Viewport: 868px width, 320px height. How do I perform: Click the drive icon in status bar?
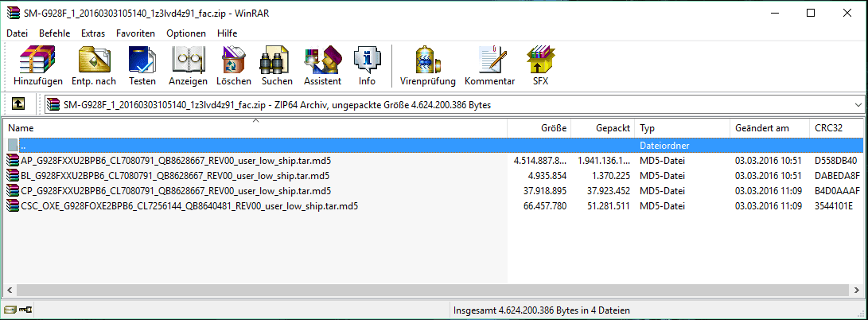tap(10, 310)
